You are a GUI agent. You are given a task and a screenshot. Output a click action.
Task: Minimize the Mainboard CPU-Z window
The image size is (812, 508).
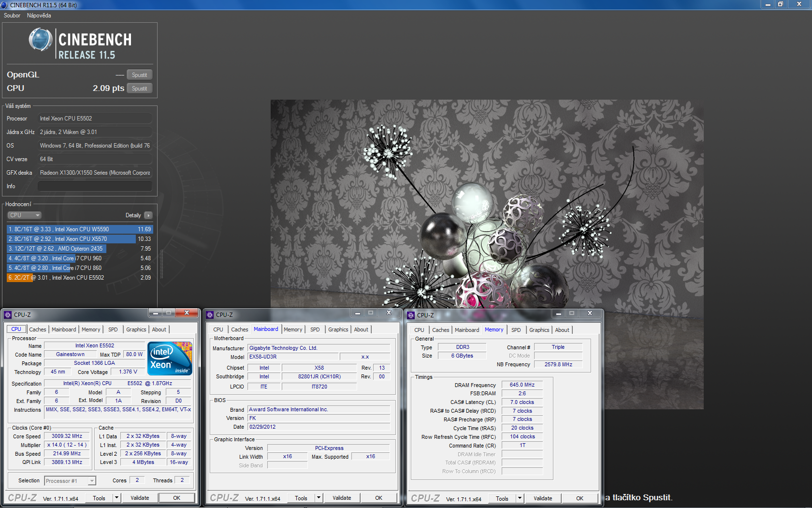[358, 313]
